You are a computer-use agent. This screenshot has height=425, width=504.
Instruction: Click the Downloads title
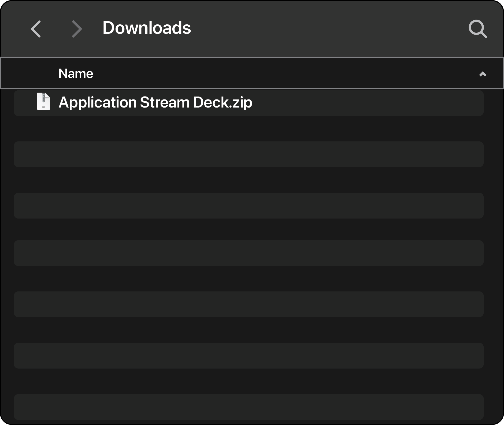coord(147,28)
